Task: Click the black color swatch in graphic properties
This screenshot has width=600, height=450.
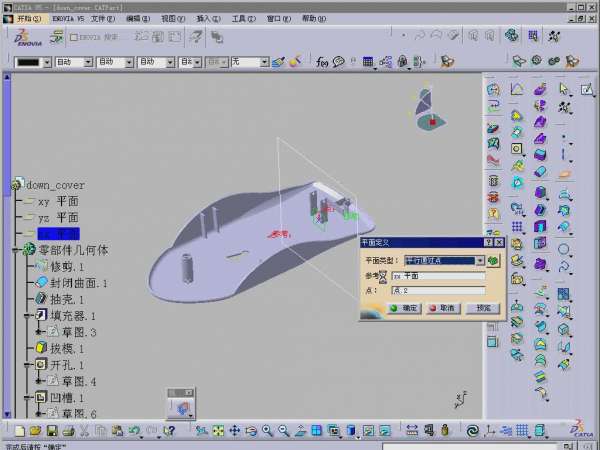Action: click(29, 62)
